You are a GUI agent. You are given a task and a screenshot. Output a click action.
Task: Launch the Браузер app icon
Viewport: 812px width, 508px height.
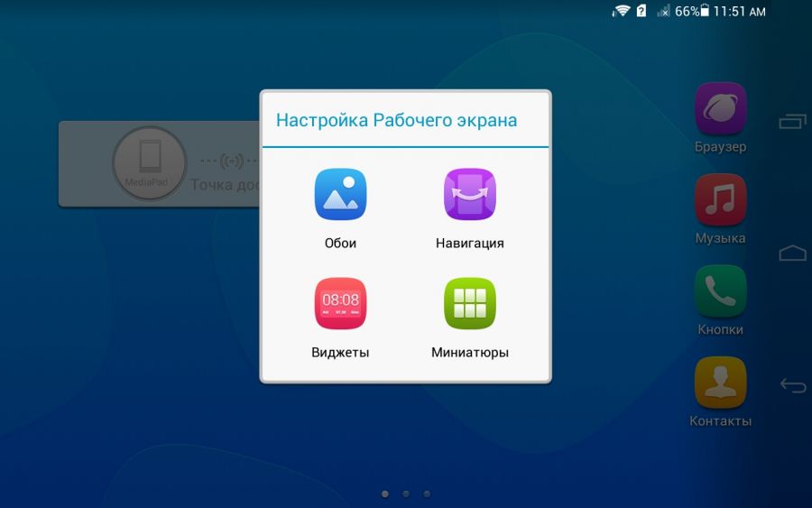(720, 109)
